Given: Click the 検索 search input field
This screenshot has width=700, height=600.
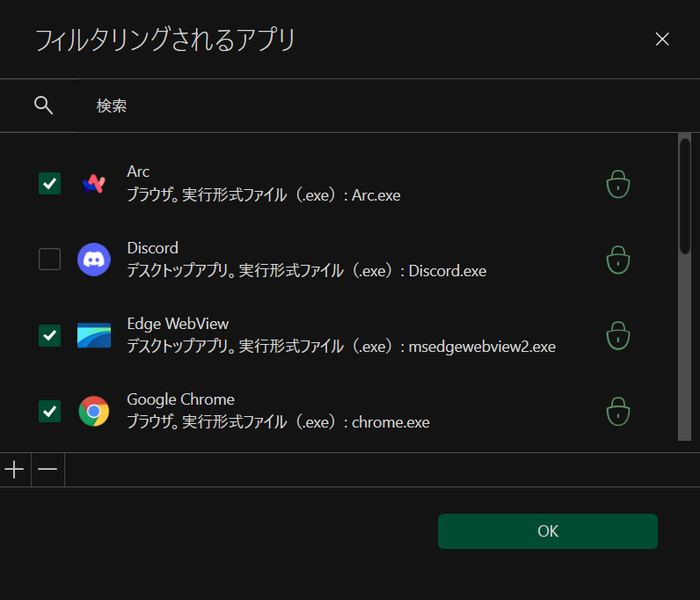Looking at the screenshot, I should 352,106.
